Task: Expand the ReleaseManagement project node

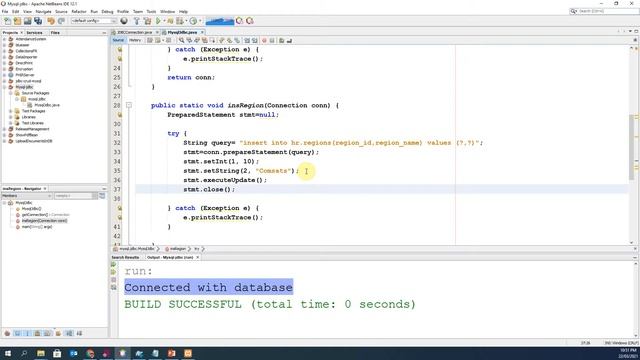Action: coord(4,129)
